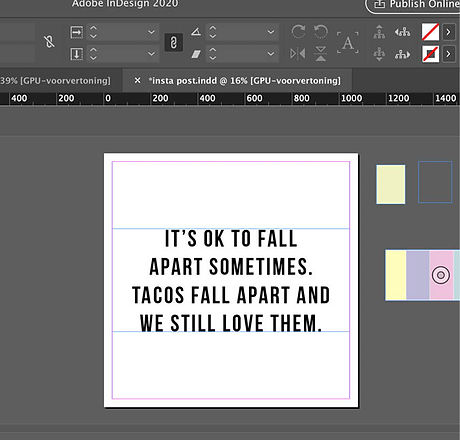Open the horizontal scale percentage dropdown
This screenshot has height=440, width=460.
[151, 32]
